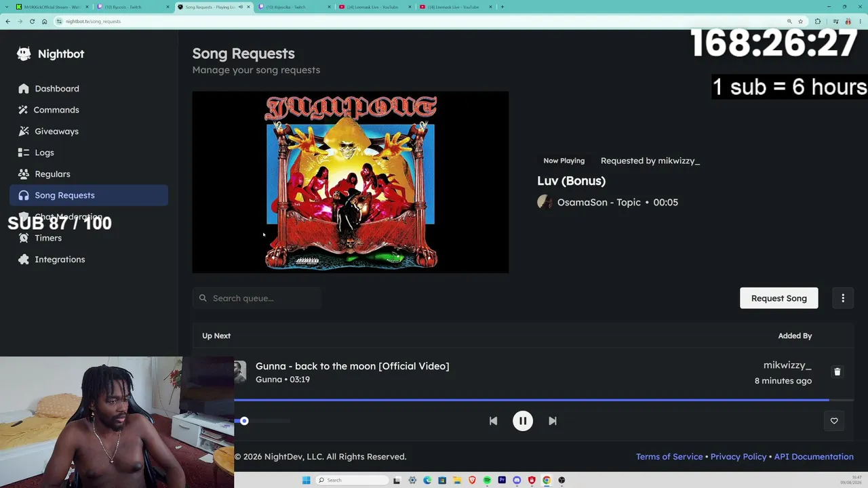Open the Logs page
The width and height of the screenshot is (868, 488).
89,152
